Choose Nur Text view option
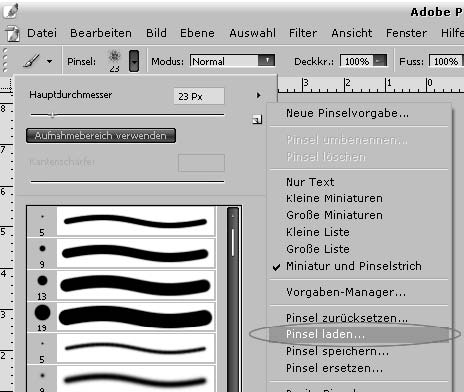The height and width of the screenshot is (392, 464). [x=310, y=182]
